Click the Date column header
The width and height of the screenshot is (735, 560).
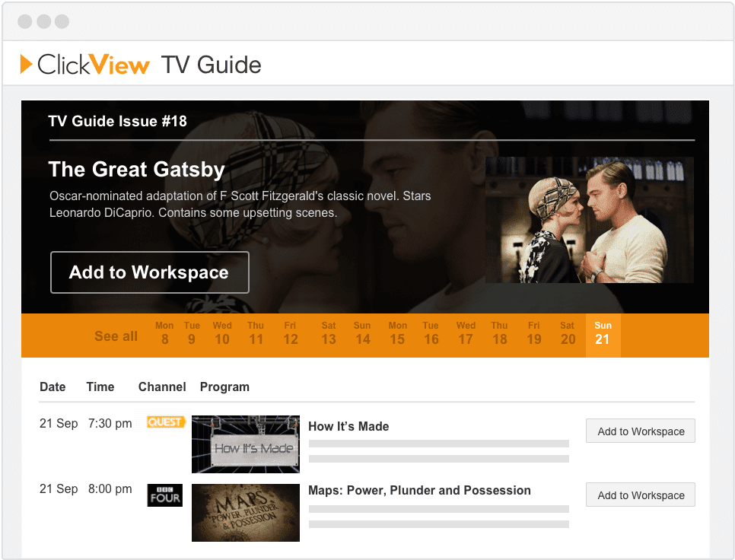pos(52,387)
